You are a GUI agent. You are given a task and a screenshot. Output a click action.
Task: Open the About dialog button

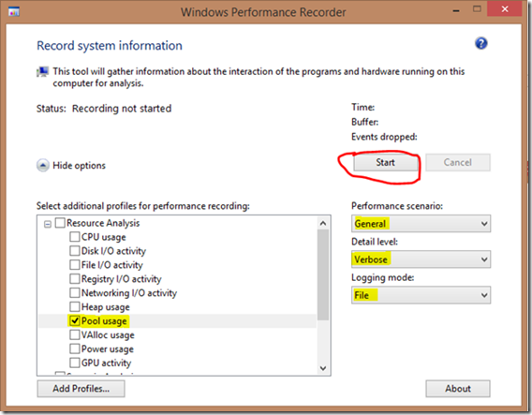click(458, 389)
